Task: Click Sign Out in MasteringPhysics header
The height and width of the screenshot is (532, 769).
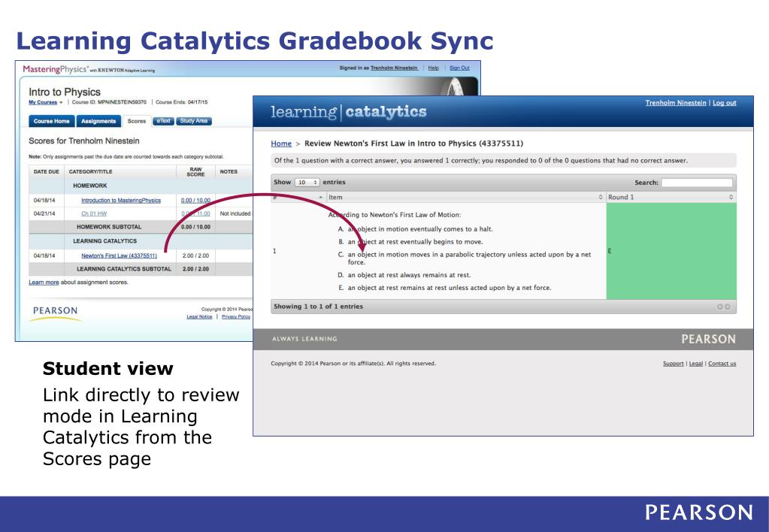Action: pos(459,68)
